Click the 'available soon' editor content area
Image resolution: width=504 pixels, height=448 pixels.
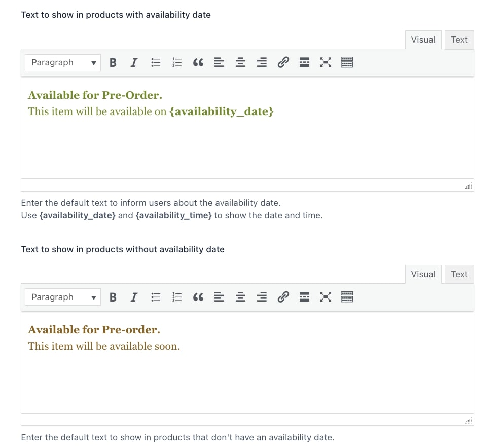pyautogui.click(x=247, y=362)
